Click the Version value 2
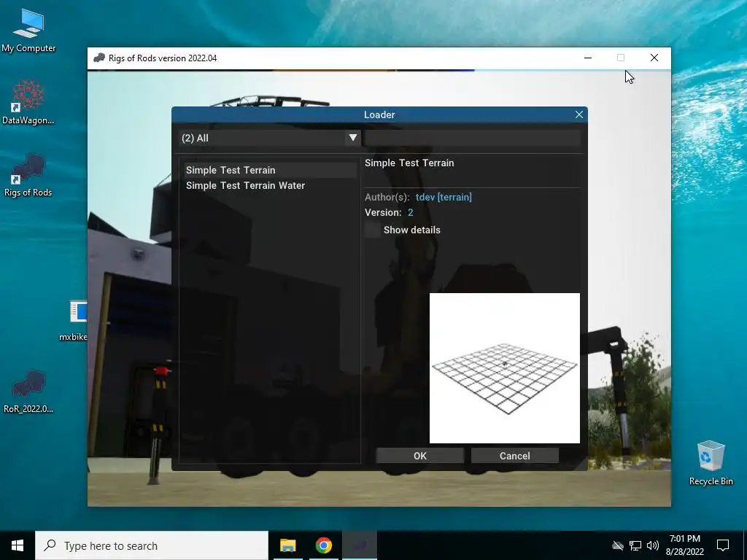747x560 pixels. coord(410,213)
